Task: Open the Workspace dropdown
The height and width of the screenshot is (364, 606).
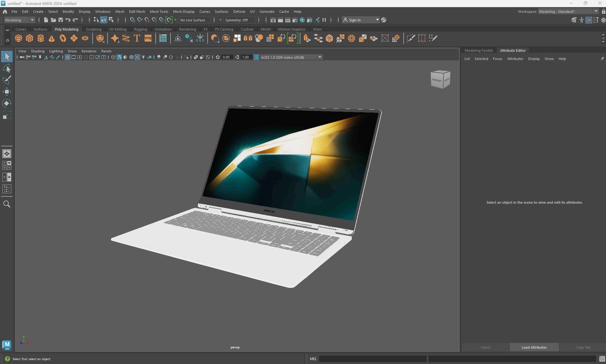Action: (x=568, y=11)
